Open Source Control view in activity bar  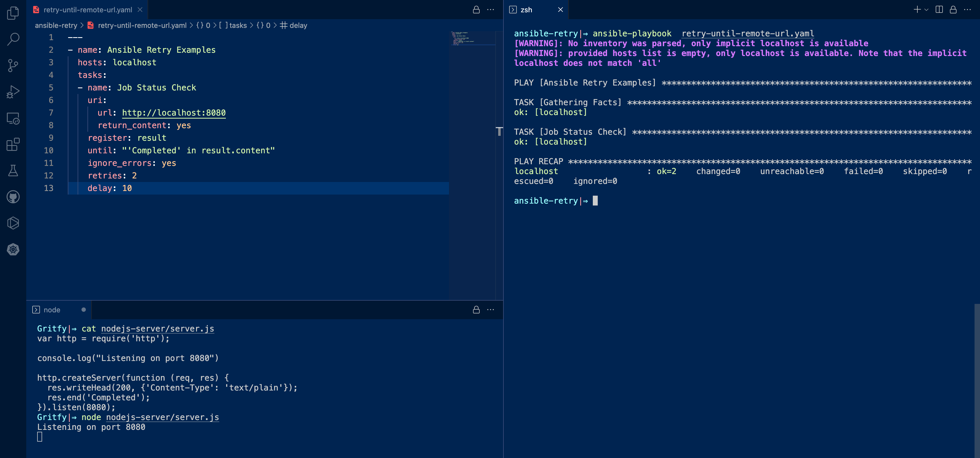coord(13,65)
